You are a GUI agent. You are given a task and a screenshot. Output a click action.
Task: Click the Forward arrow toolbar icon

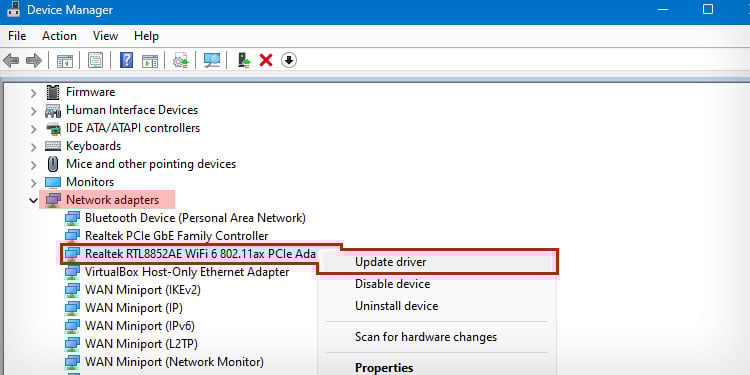[x=33, y=61]
